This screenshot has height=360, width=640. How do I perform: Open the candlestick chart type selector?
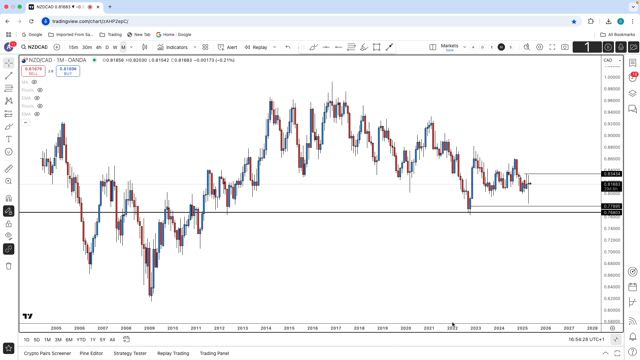click(144, 47)
